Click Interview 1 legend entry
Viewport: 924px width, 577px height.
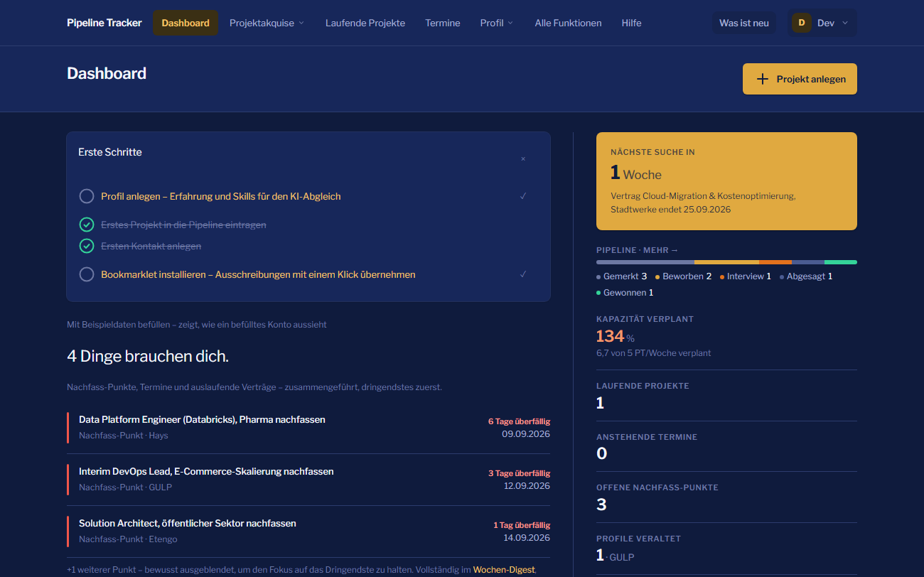point(746,276)
